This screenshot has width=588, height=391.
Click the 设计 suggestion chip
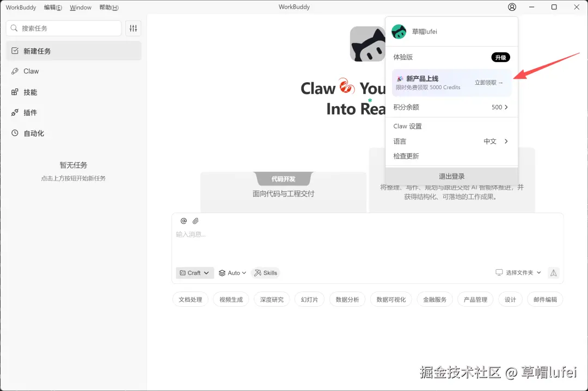(510, 300)
